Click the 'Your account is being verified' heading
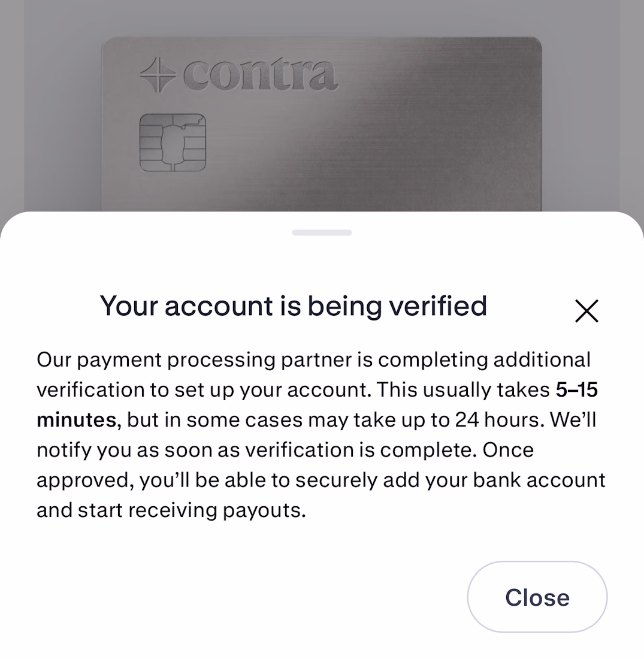This screenshot has height=659, width=644. coord(294,306)
